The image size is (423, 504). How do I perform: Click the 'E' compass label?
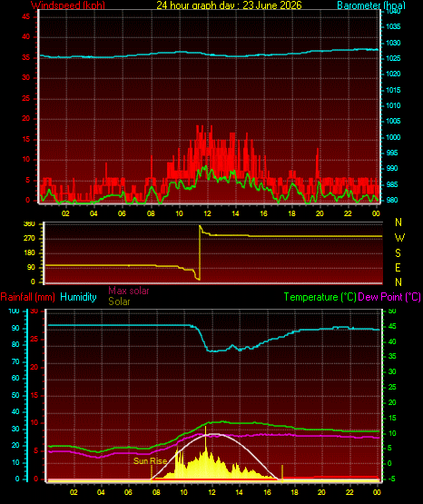click(398, 267)
